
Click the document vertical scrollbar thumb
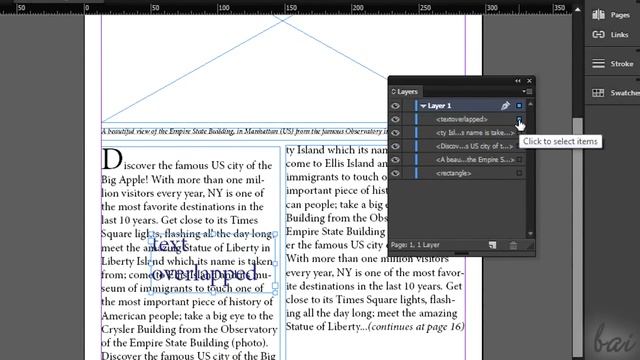click(x=578, y=237)
